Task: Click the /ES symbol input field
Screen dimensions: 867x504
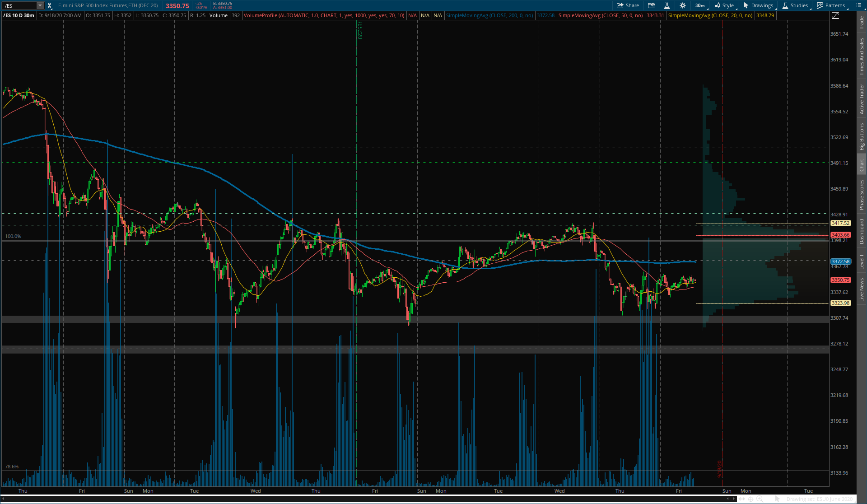Action: pyautogui.click(x=19, y=5)
